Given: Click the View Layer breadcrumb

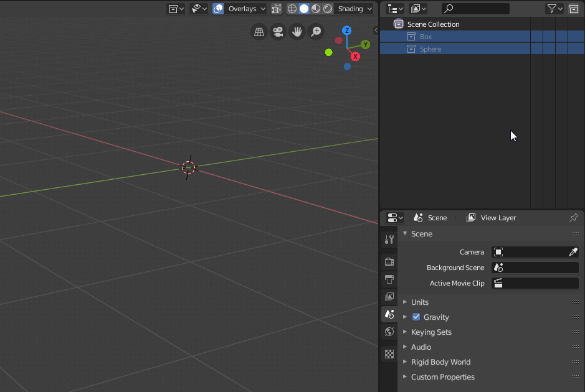Looking at the screenshot, I should [x=497, y=218].
